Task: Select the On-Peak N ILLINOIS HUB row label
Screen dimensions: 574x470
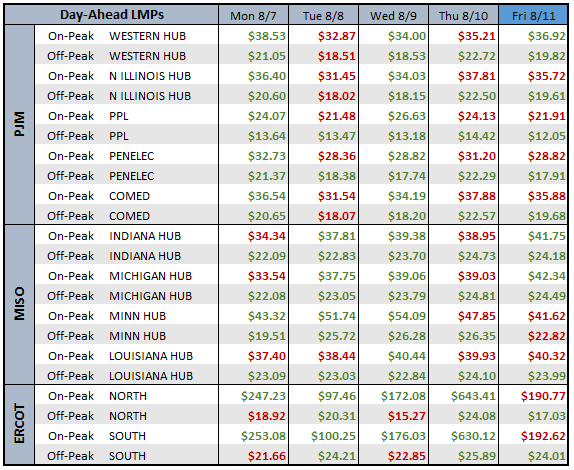Action: coord(119,76)
